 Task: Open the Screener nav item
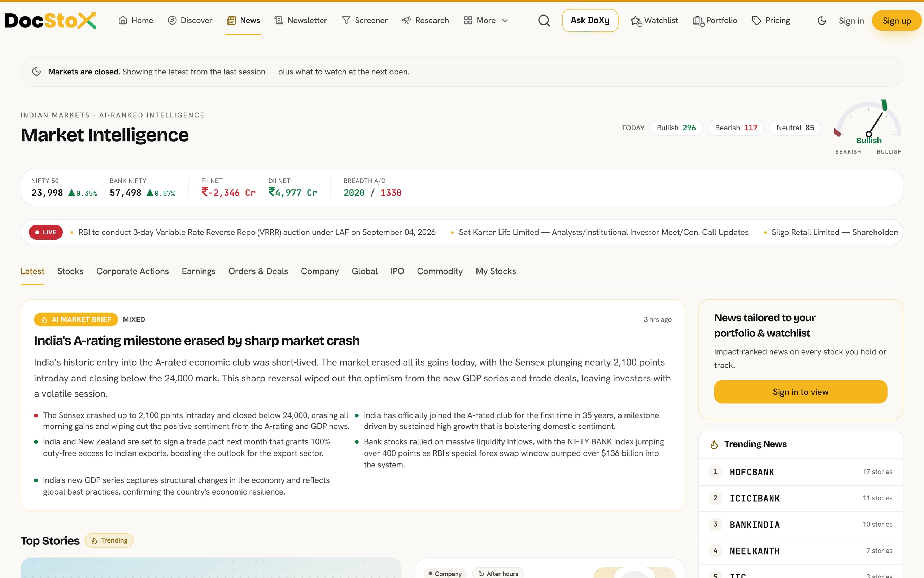(x=364, y=20)
